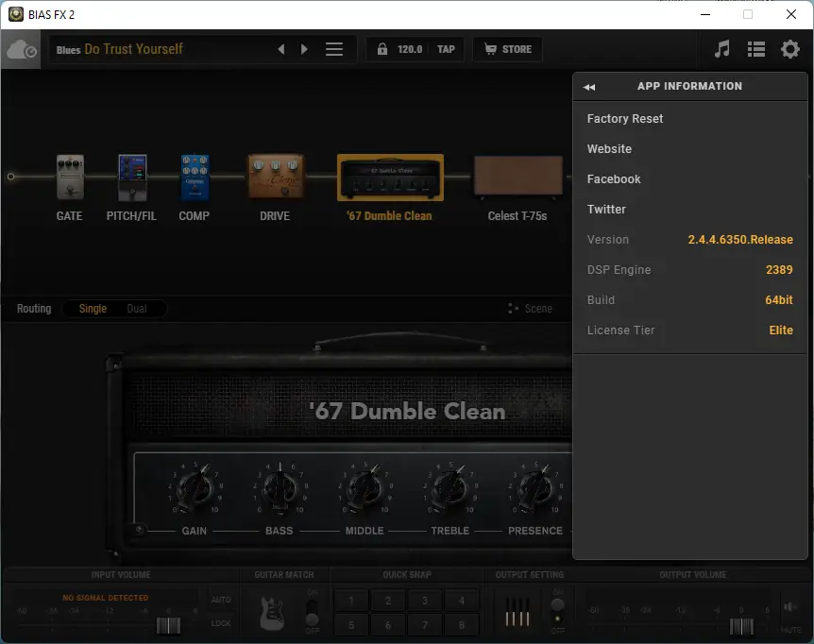Select the '67 Dumble Clean amp thumbnail

click(x=390, y=178)
